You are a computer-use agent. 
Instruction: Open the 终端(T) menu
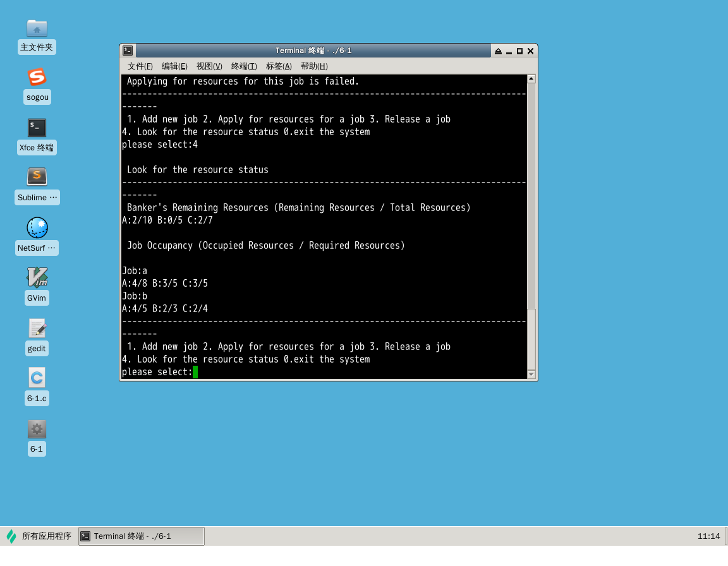(244, 66)
